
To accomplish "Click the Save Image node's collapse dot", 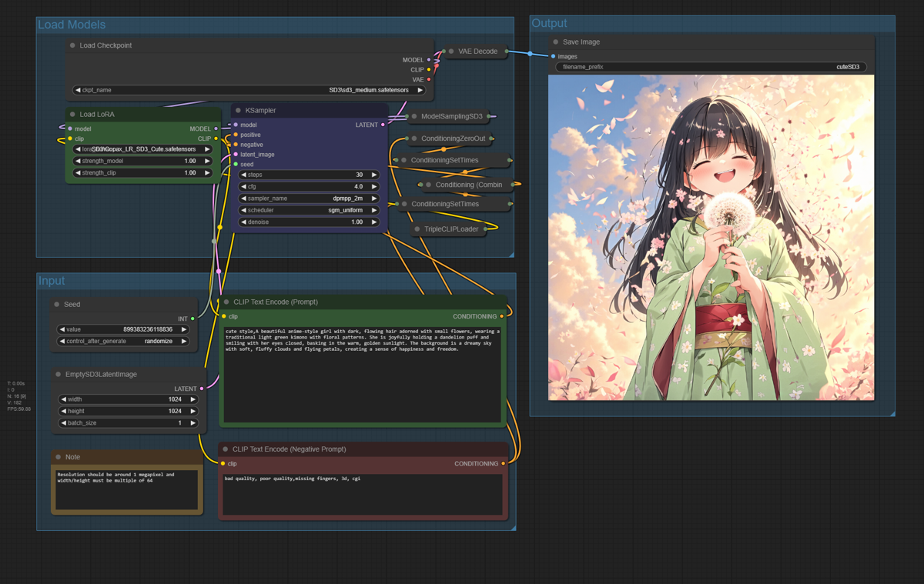I will (x=556, y=42).
